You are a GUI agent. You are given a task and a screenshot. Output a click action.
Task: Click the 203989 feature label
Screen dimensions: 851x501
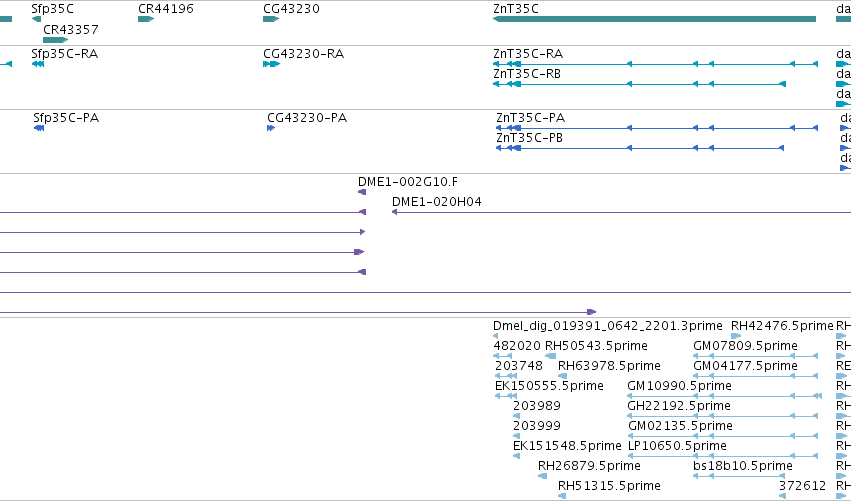[x=537, y=406]
